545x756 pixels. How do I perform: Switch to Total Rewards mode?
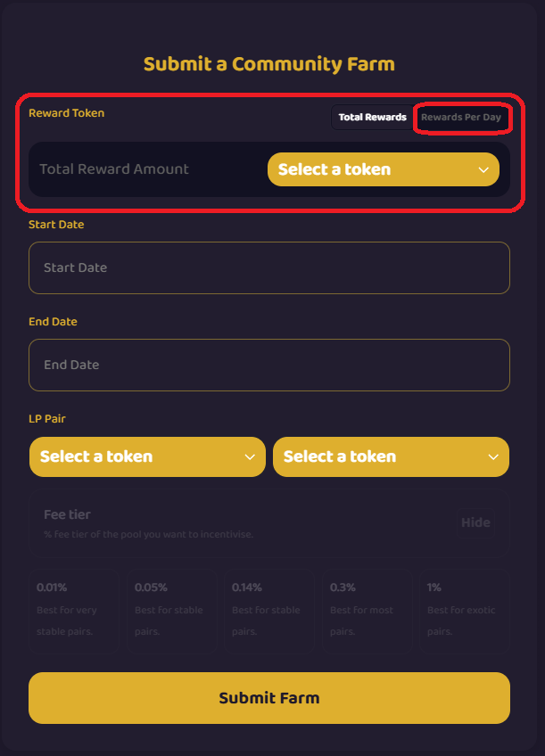(x=372, y=118)
